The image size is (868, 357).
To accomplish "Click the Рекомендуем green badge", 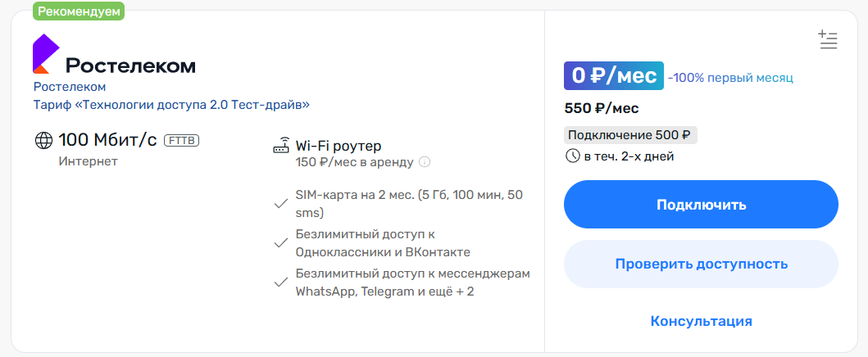I will point(79,11).
